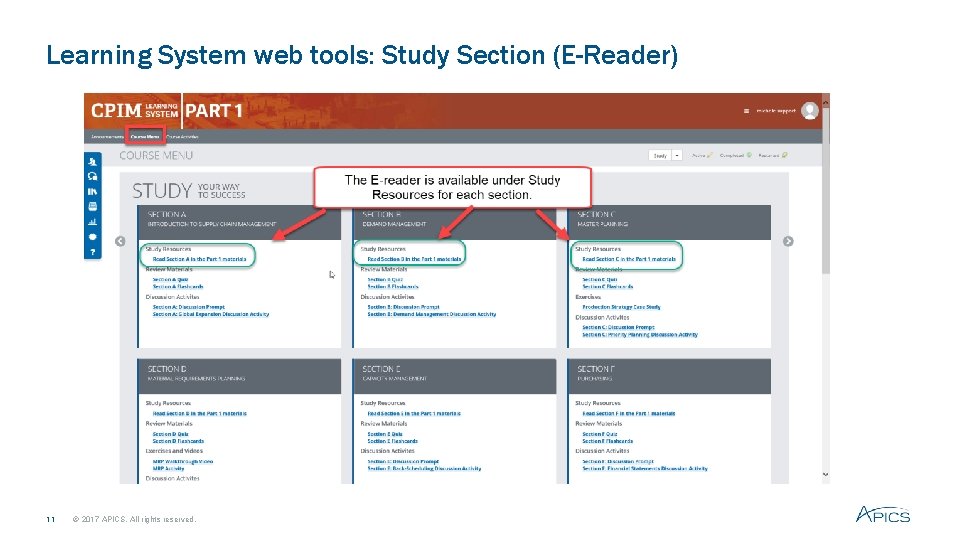Click the bar chart reports sidebar icon
Screen dimensions: 960x540
pos(92,222)
